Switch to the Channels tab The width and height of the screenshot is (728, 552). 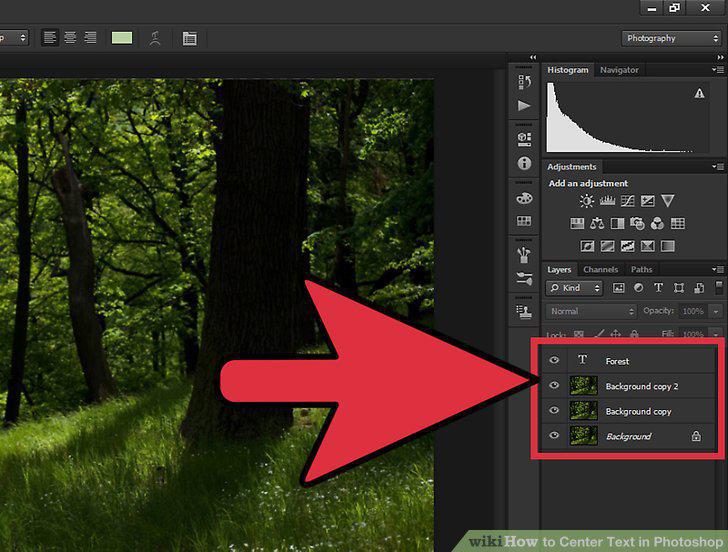600,270
